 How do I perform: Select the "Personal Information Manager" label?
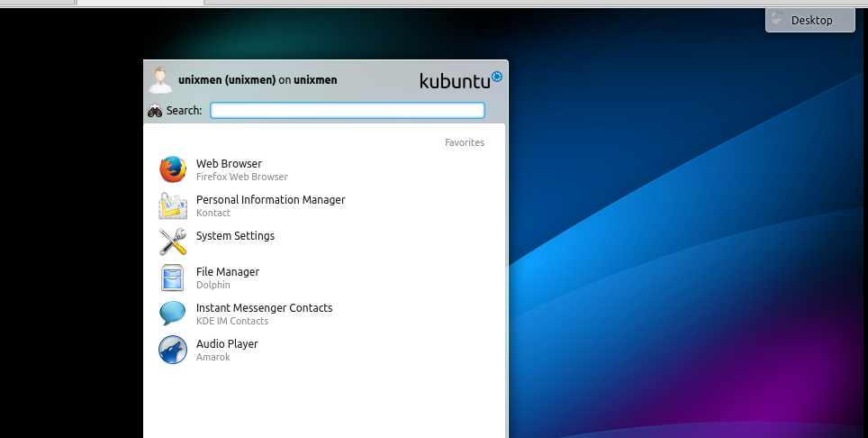coord(271,199)
